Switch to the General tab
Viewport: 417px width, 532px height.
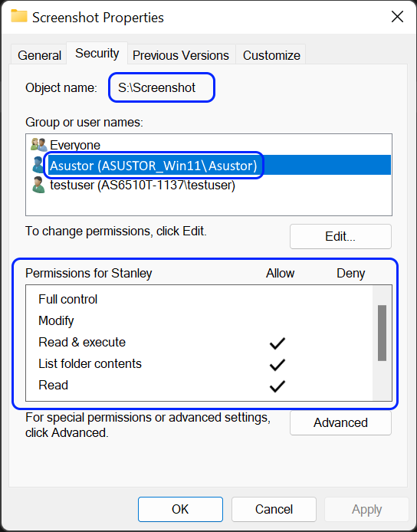(39, 55)
